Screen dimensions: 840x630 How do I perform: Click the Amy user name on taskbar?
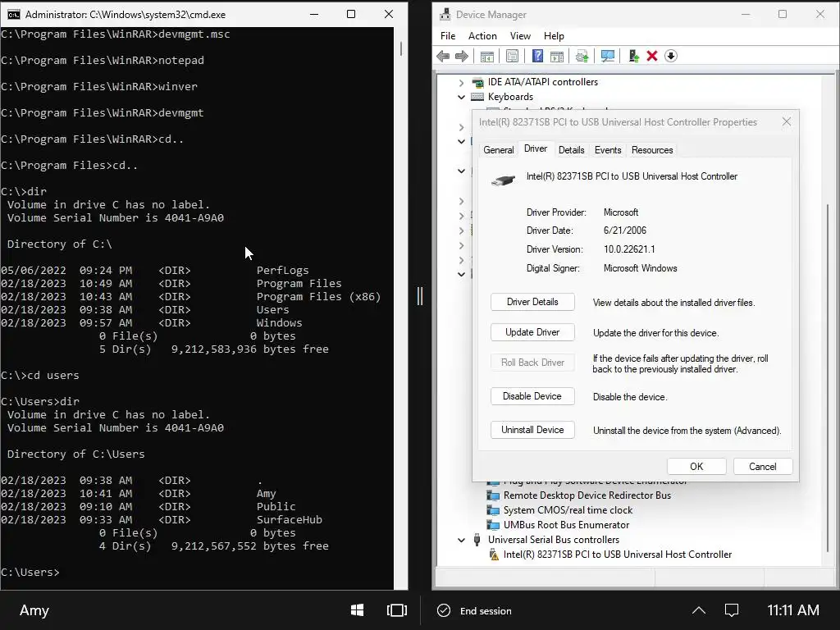(34, 610)
